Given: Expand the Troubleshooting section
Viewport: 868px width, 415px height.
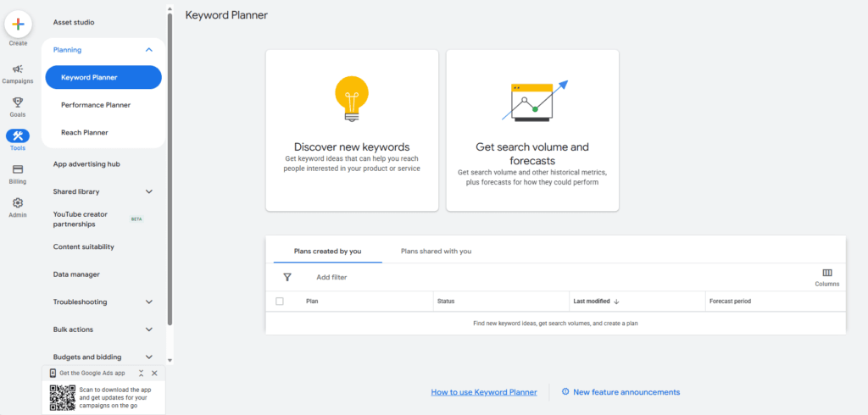Looking at the screenshot, I should point(148,302).
